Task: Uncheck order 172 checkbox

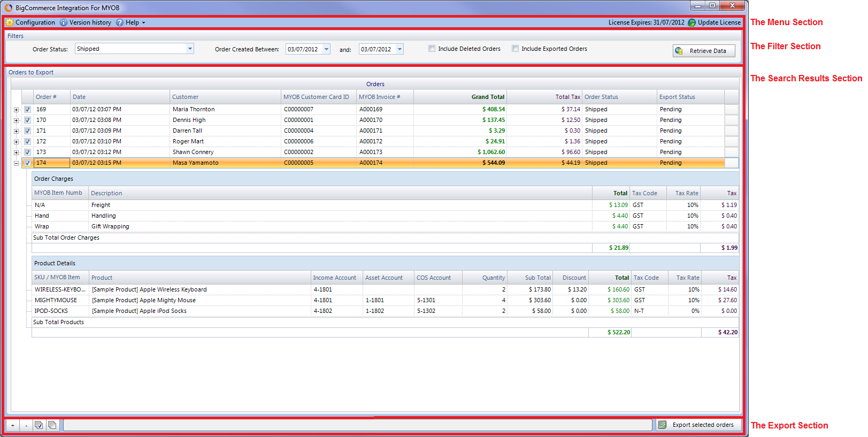Action: 27,141
